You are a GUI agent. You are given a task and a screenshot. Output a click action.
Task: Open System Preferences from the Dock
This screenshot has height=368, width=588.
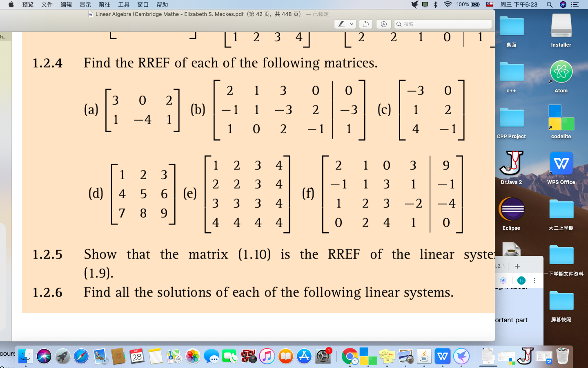tap(323, 356)
